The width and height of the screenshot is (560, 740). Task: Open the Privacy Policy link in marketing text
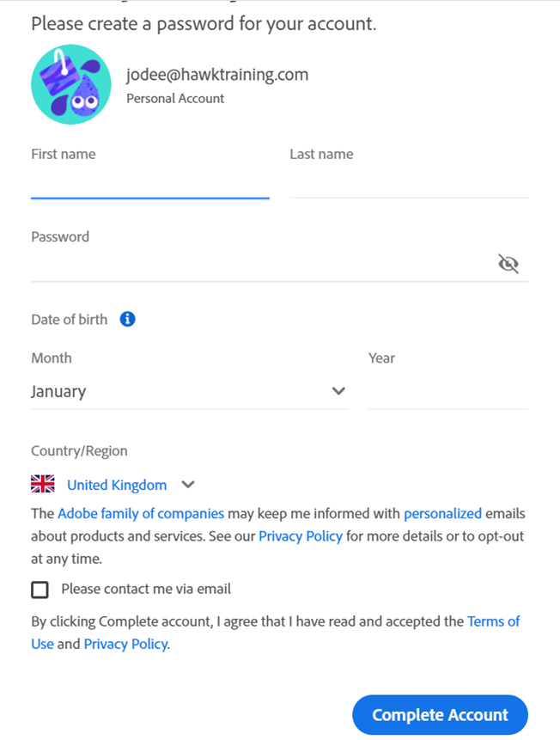[x=301, y=536]
